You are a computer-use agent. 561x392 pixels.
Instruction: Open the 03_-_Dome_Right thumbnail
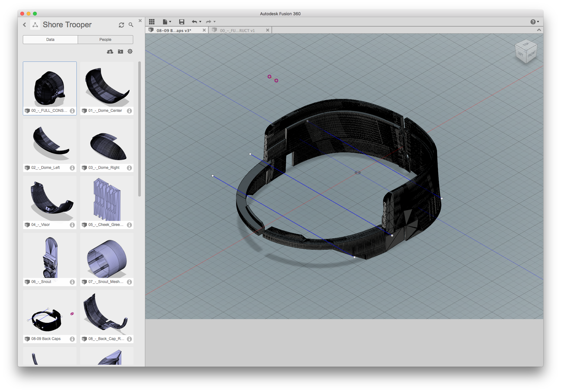tap(107, 142)
